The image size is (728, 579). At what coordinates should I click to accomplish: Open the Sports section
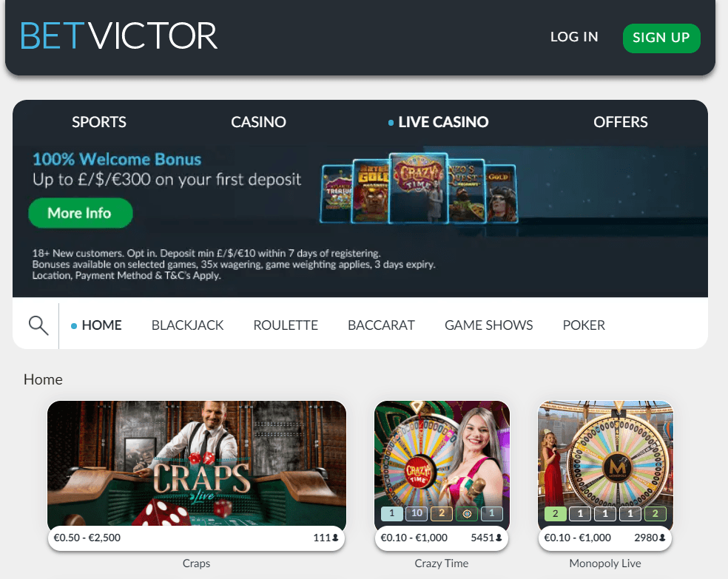99,122
